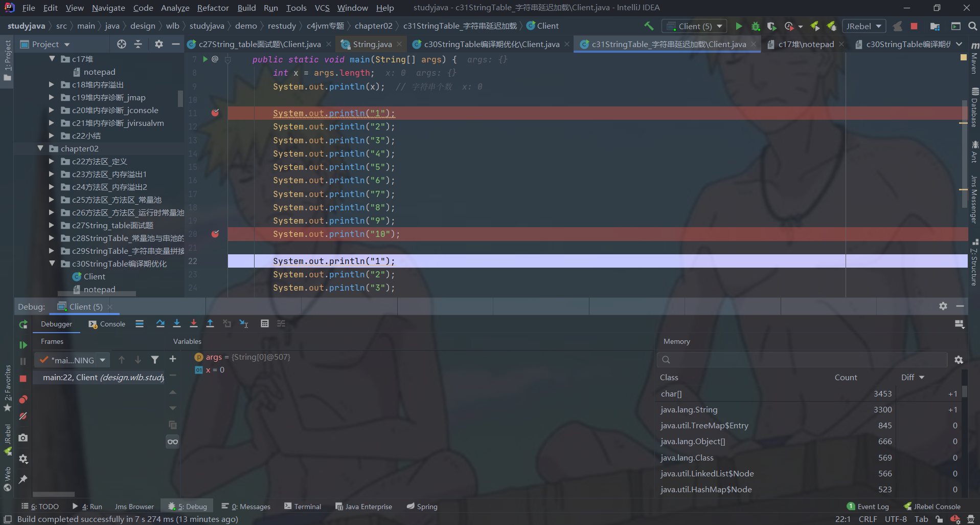Screen dimensions: 980x525
Task: Click Run to Cursor debugger icon
Action: 244,323
